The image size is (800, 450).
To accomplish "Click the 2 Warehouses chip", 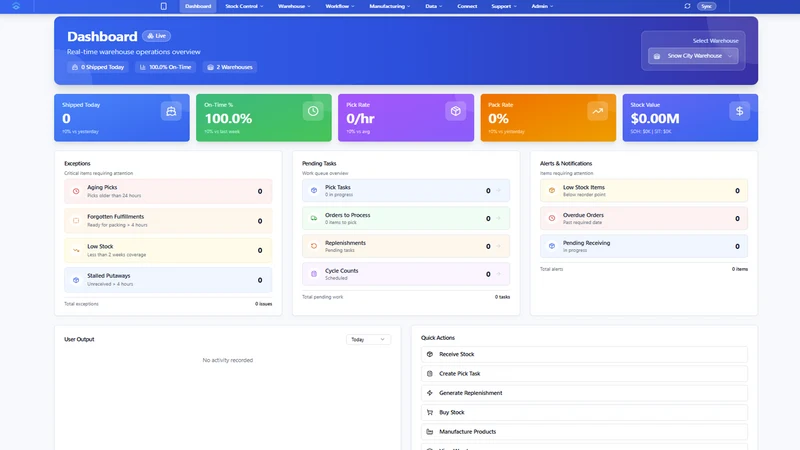I will [230, 67].
